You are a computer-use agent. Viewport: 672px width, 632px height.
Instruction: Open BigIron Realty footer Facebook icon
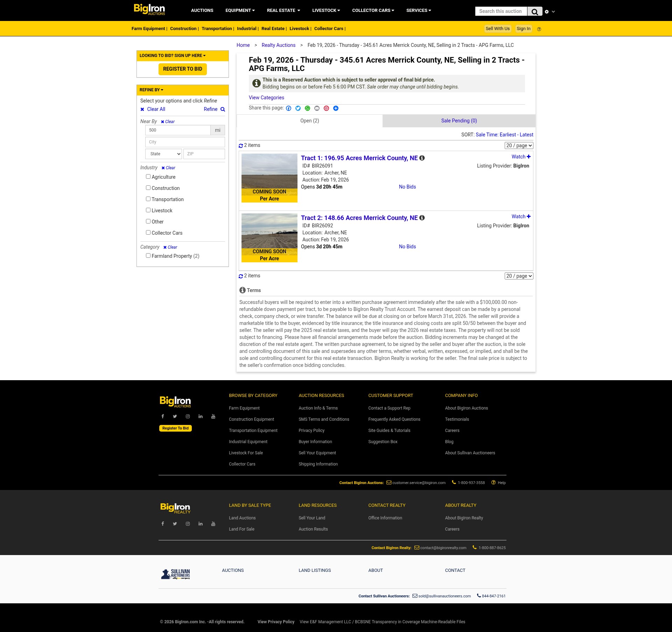163,524
